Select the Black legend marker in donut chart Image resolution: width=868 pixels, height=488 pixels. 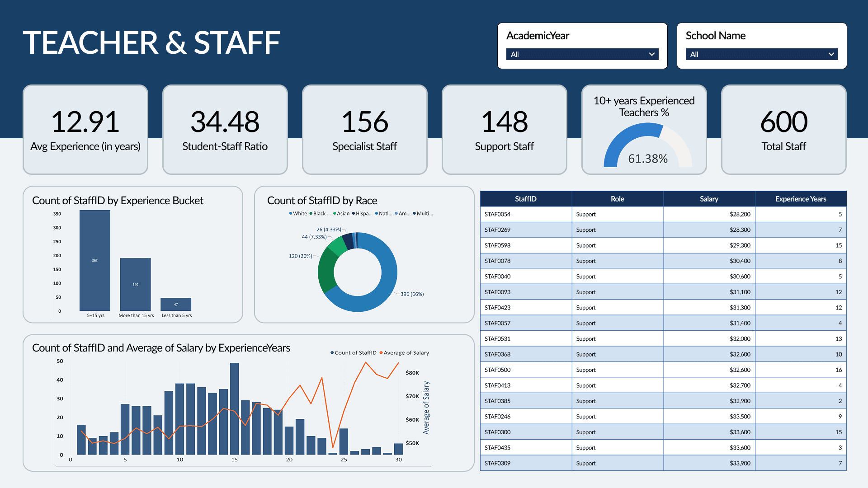[x=312, y=213]
